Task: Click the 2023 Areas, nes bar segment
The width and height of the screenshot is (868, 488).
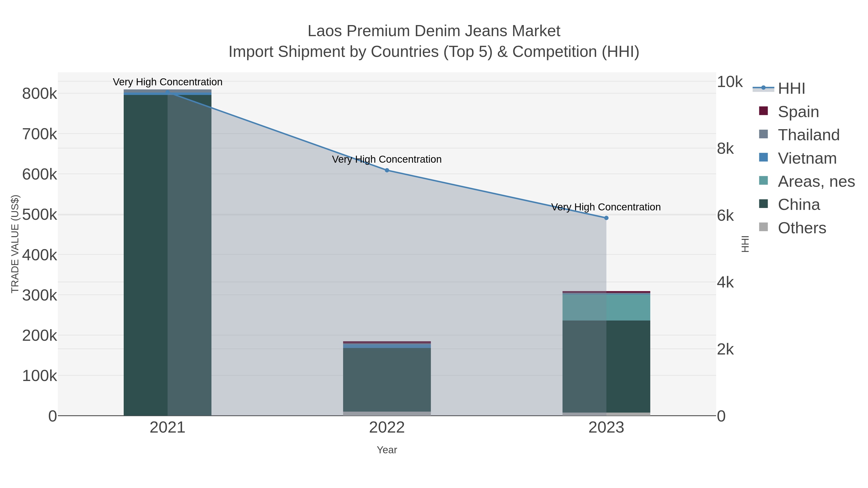Action: [606, 308]
